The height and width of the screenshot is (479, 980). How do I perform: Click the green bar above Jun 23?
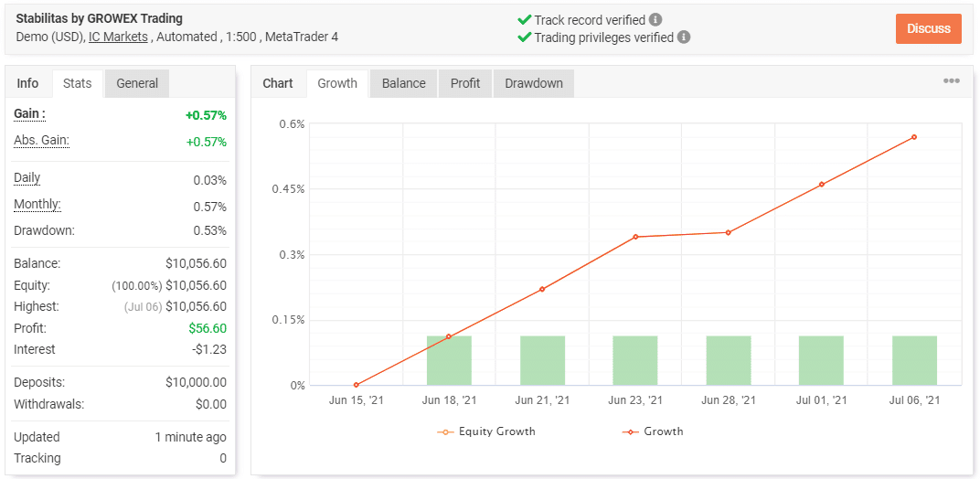[x=635, y=361]
